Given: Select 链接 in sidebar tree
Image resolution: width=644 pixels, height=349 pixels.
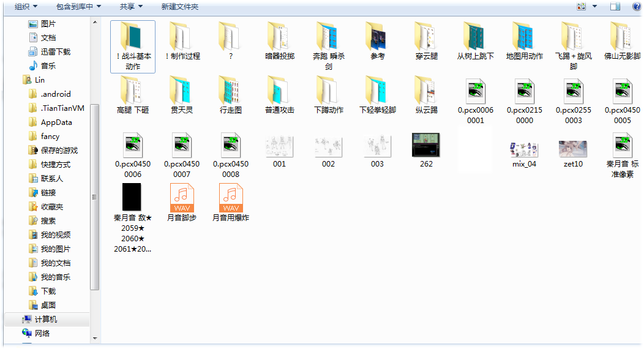Looking at the screenshot, I should pos(42,193).
